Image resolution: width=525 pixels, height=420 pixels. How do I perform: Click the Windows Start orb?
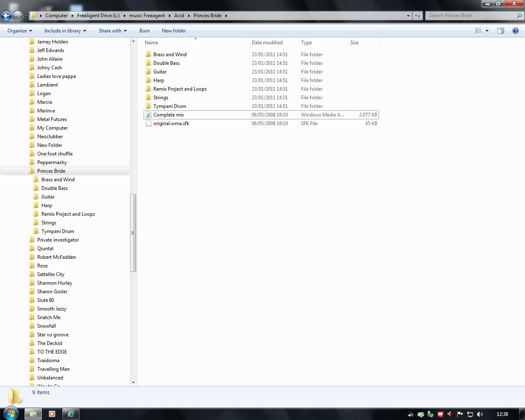click(11, 413)
